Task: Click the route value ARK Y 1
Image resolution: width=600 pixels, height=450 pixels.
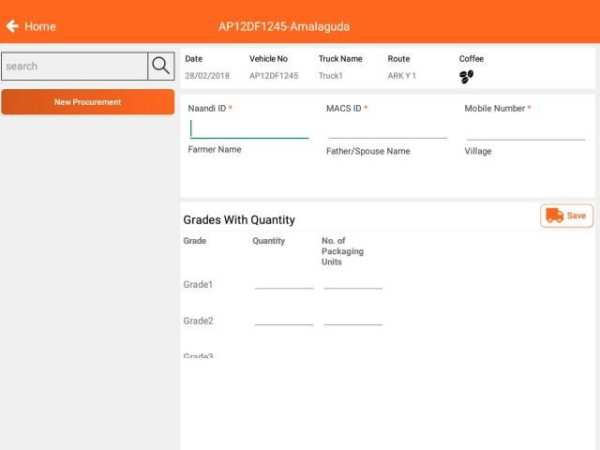Action: click(x=402, y=76)
